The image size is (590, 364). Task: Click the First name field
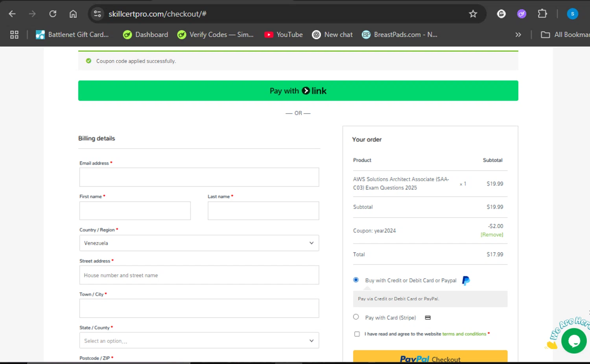[135, 211]
